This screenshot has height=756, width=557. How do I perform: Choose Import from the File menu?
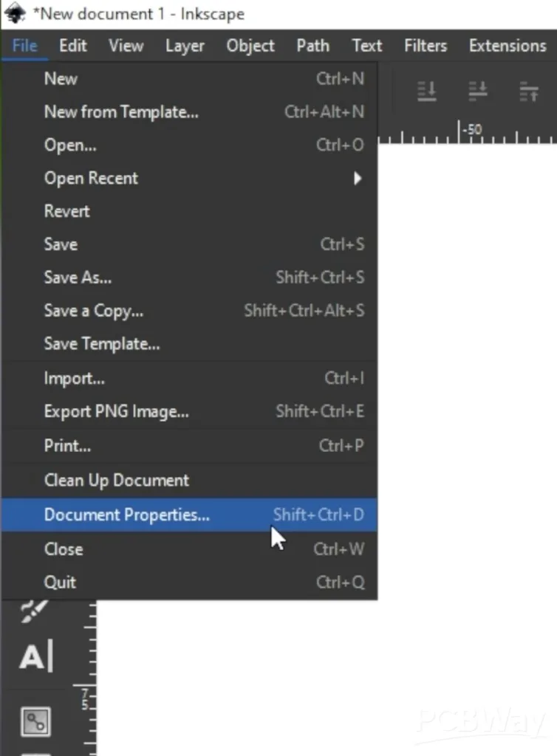pos(74,378)
